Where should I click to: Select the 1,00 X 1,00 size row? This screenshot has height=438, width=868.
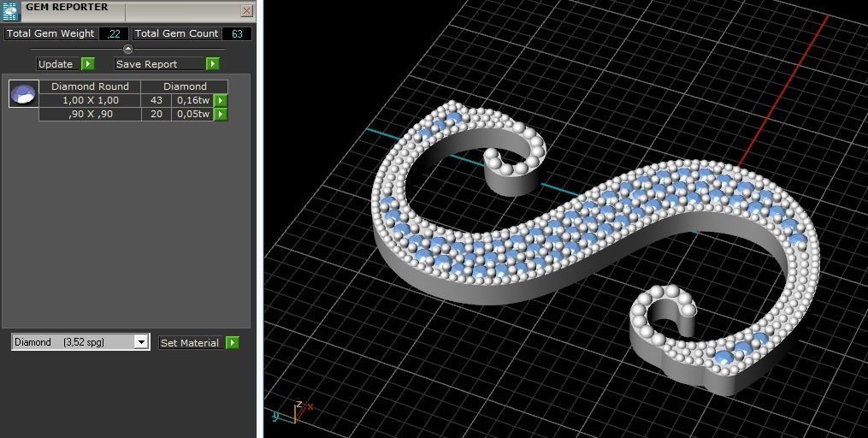click(x=90, y=100)
